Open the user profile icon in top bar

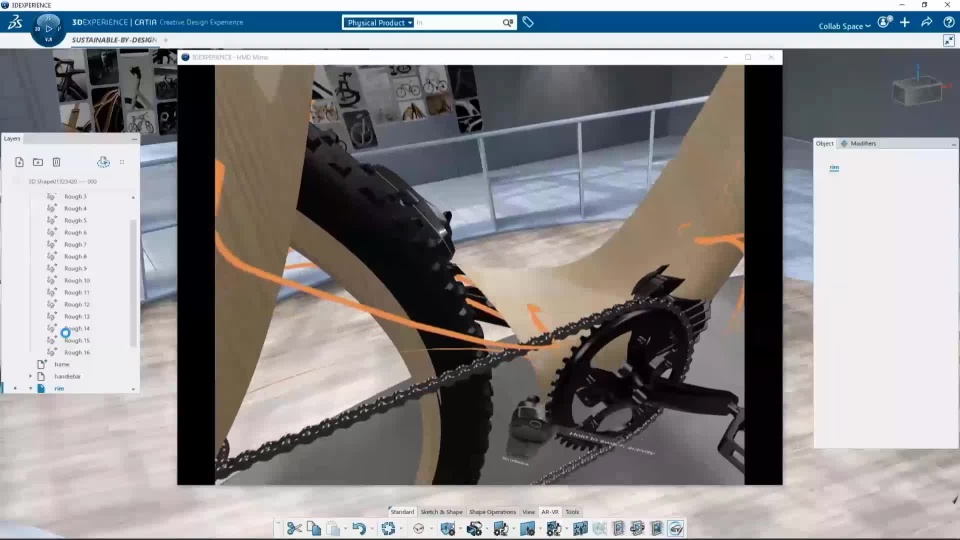tap(884, 23)
